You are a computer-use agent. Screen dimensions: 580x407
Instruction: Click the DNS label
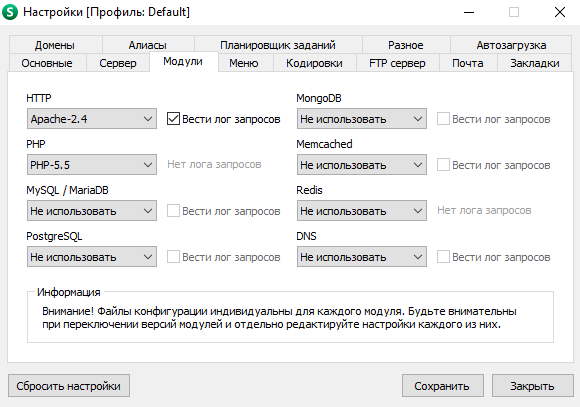pyautogui.click(x=306, y=236)
